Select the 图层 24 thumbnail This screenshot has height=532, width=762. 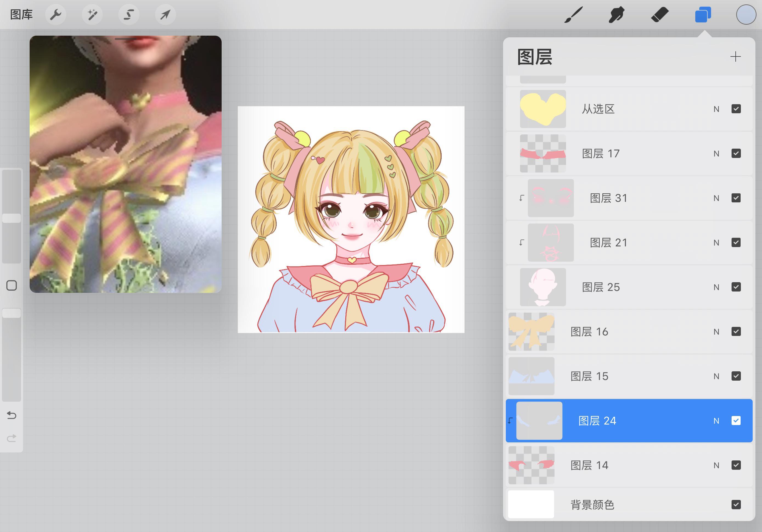(x=539, y=420)
